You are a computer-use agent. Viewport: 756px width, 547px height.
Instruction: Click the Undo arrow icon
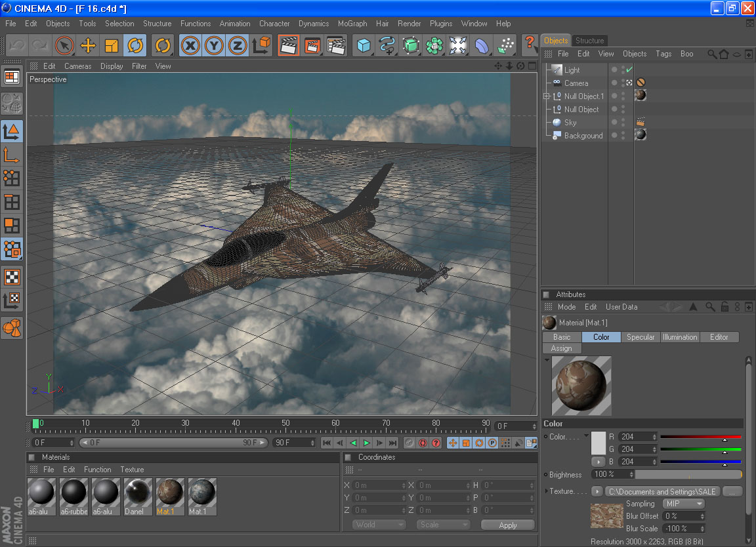(x=17, y=46)
